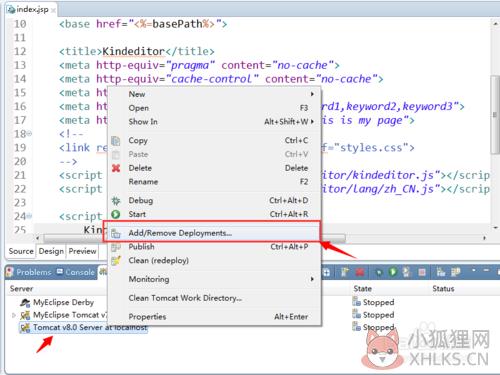
Task: Switch to the Source editor tab
Action: point(21,251)
